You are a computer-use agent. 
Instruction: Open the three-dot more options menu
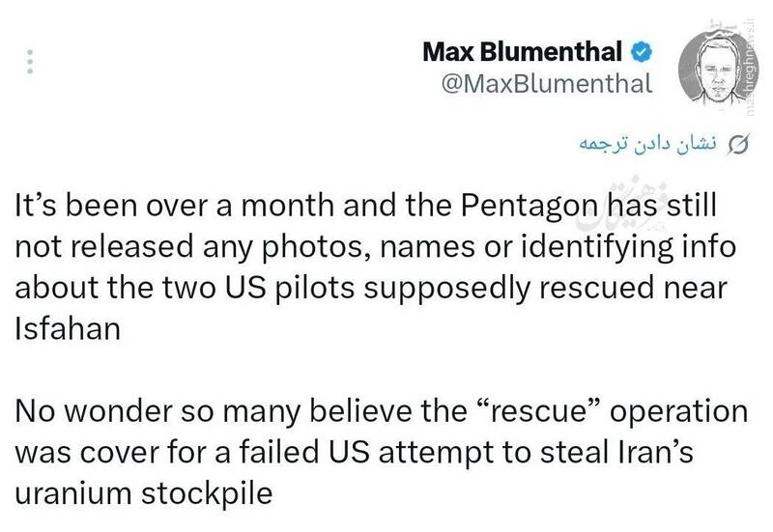pyautogui.click(x=30, y=62)
